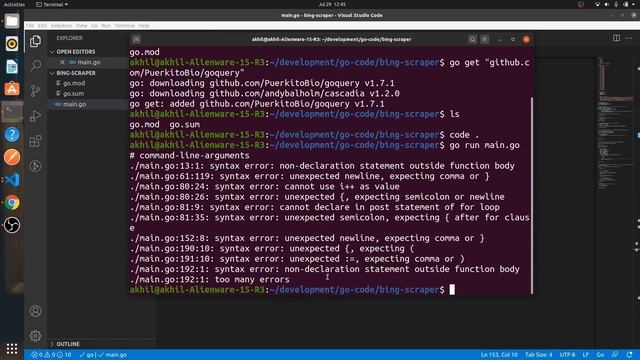Viewport: 640px width, 360px height.
Task: Open the clock showing Jul 29 12:45
Action: (332, 4)
